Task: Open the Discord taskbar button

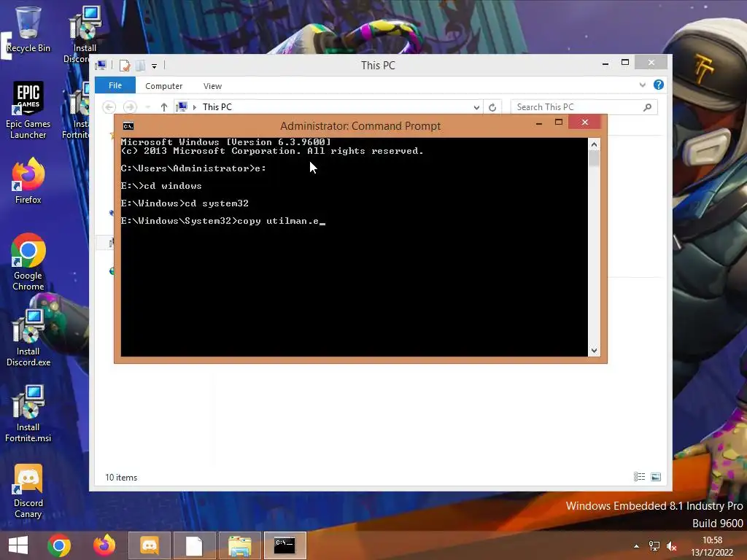Action: click(x=149, y=545)
